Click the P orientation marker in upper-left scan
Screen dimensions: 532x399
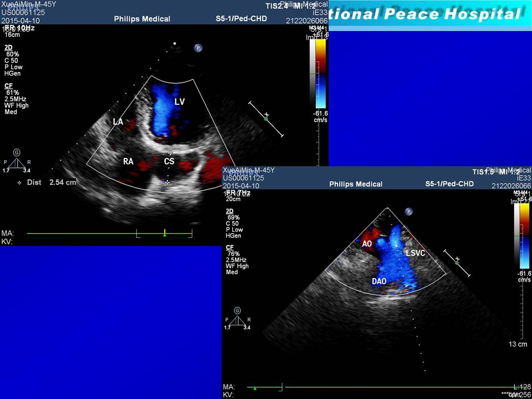click(198, 48)
